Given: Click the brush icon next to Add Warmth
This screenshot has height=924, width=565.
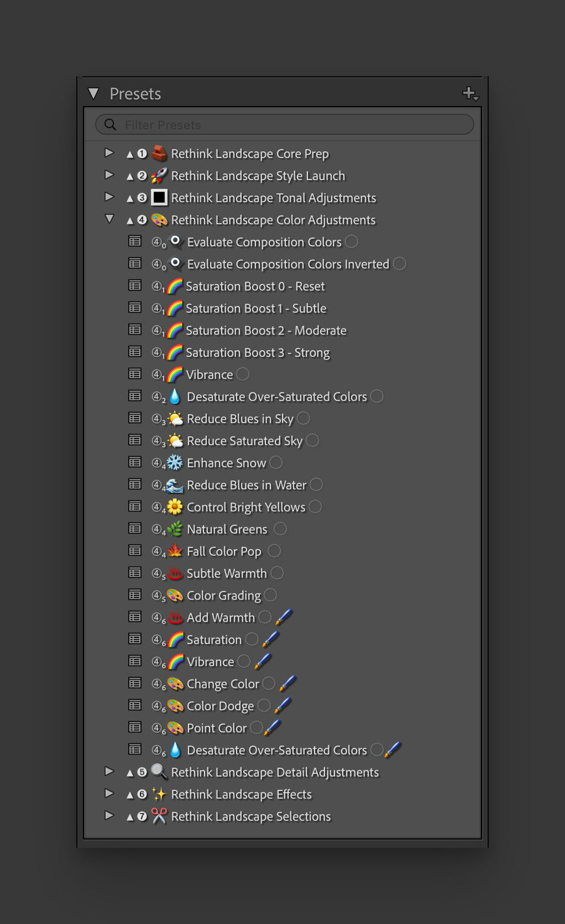Looking at the screenshot, I should tap(284, 617).
